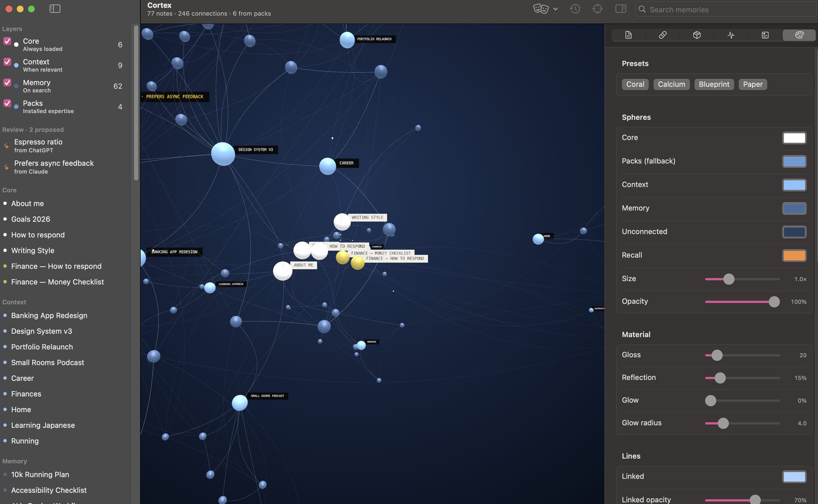Click the Design System V3 sphere

pyautogui.click(x=223, y=154)
